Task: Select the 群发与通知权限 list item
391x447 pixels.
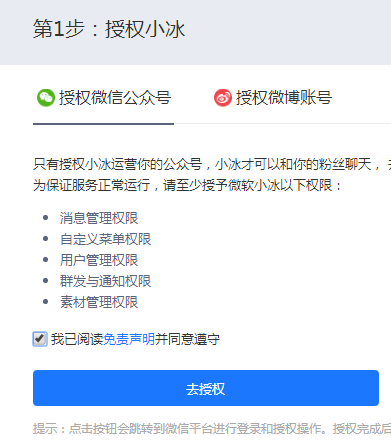Action: pos(106,281)
